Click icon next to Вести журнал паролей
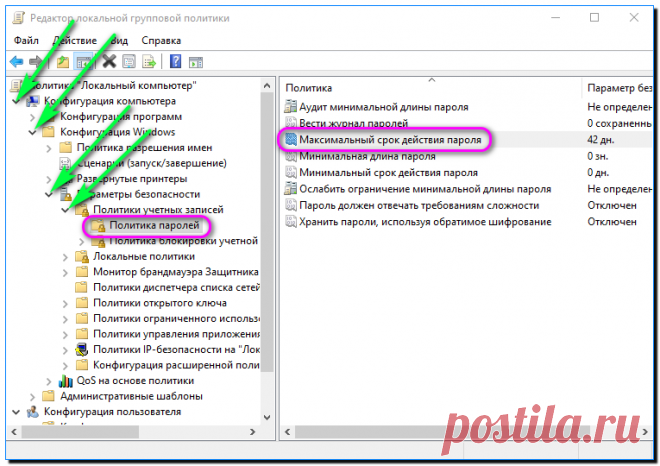 click(290, 122)
